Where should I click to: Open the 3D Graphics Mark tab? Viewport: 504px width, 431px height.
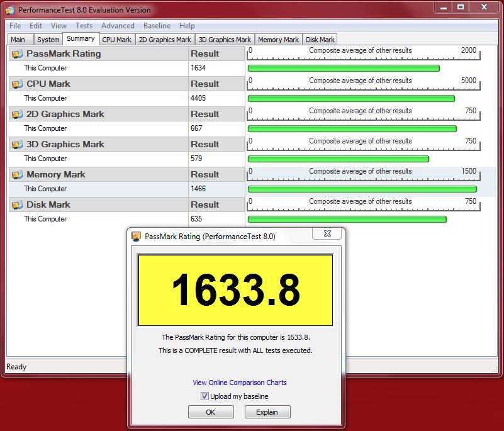[x=225, y=40]
